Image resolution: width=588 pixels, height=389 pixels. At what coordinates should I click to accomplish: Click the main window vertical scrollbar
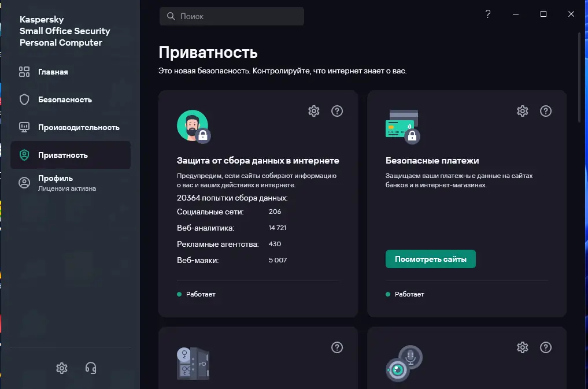tap(579, 77)
